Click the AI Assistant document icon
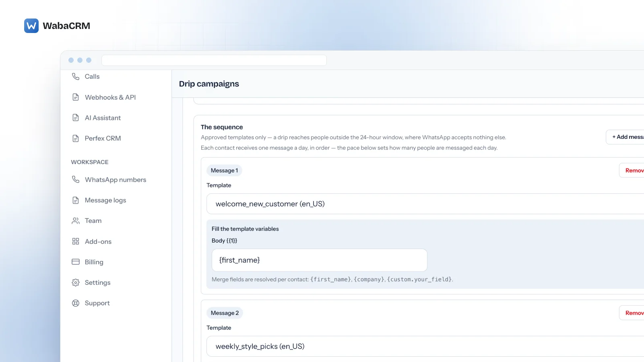Viewport: 644px width, 362px height. pyautogui.click(x=76, y=117)
